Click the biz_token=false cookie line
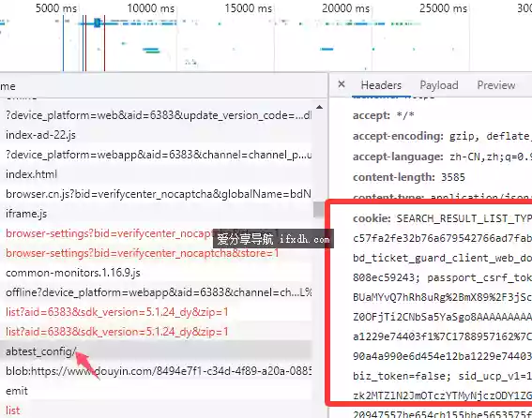 coord(443,376)
